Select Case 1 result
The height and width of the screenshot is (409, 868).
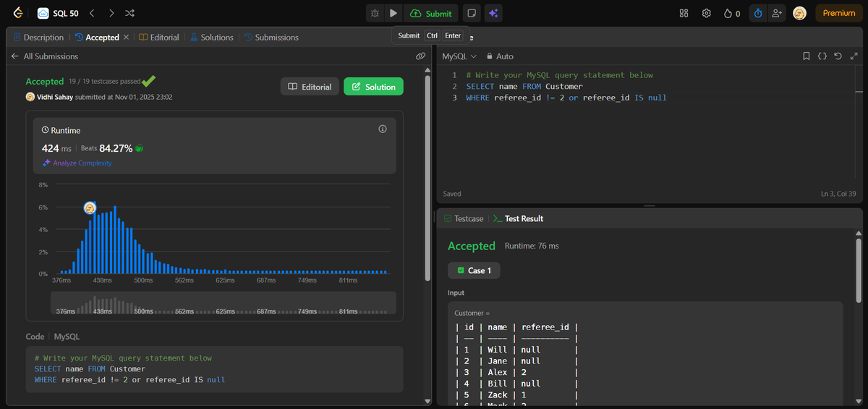point(474,270)
